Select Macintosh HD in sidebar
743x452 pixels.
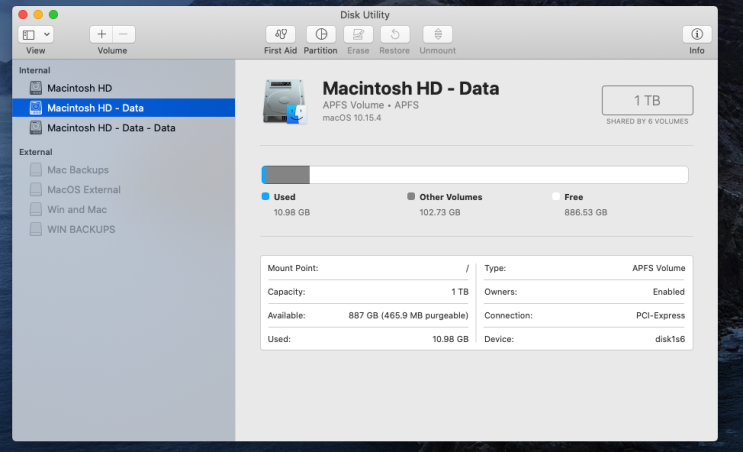[x=79, y=88]
